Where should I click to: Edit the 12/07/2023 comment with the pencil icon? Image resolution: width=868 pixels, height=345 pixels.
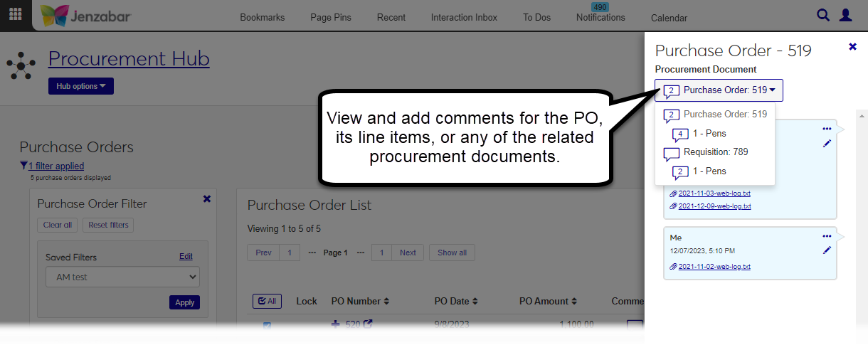click(x=827, y=250)
